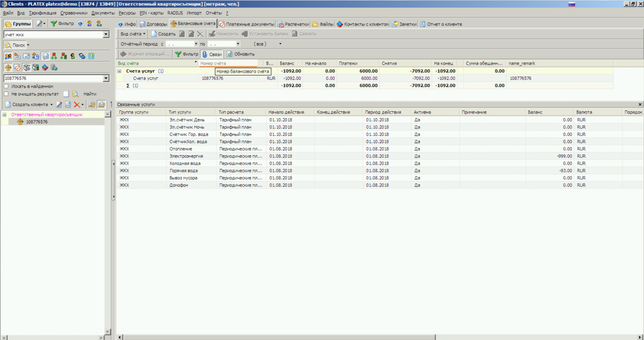The image size is (644, 340).
Task: Click the server with globe icon
Action: pos(54,67)
